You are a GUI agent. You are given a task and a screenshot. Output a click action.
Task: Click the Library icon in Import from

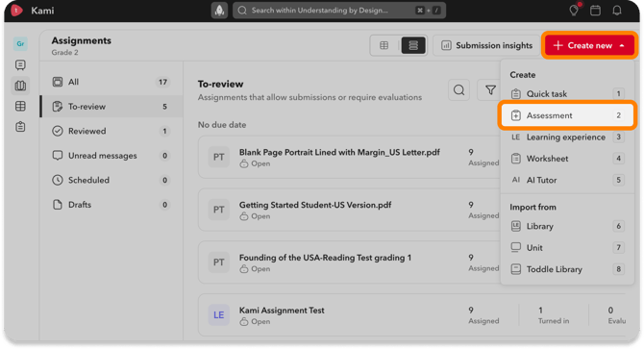click(516, 226)
